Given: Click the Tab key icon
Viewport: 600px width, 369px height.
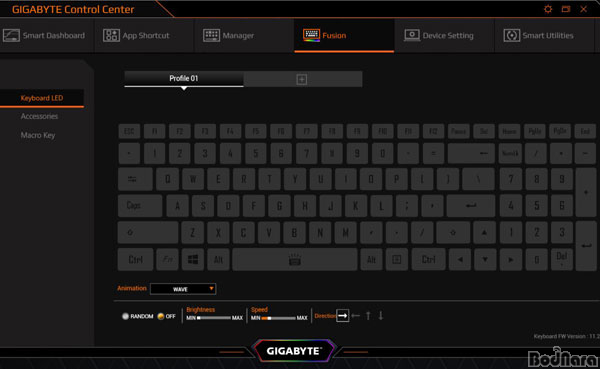Looking at the screenshot, I should click(135, 179).
